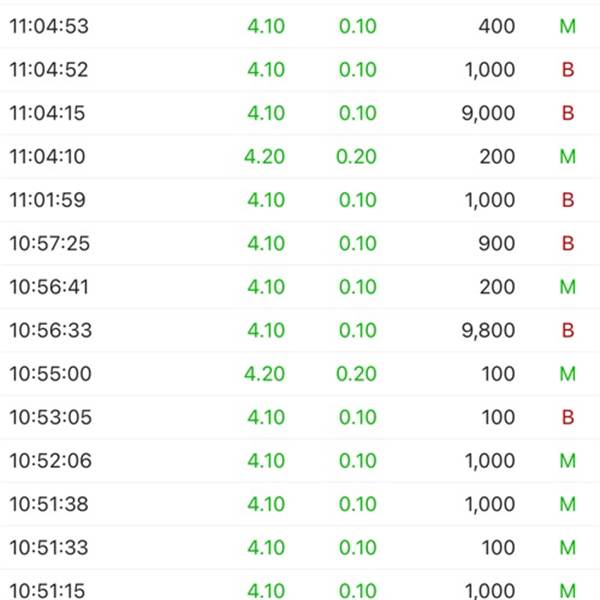The width and height of the screenshot is (600, 600).
Task: Select the 9,000 volume trade entry
Action: pos(300,113)
